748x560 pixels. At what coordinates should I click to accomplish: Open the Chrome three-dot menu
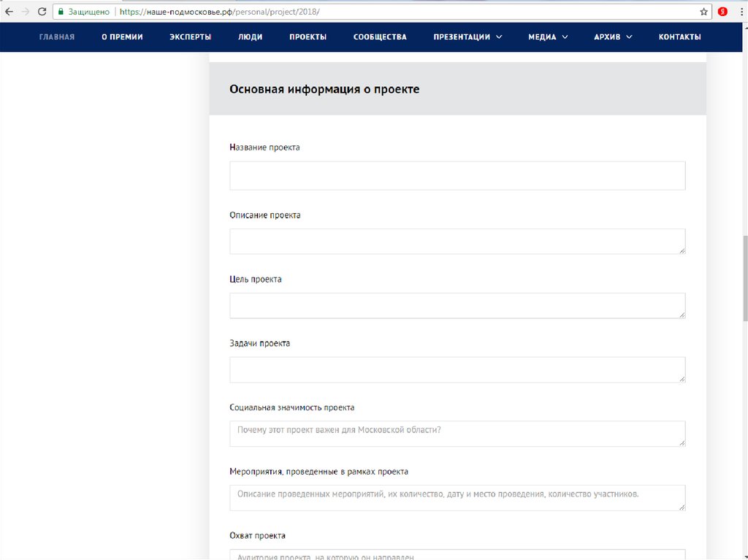click(x=742, y=12)
